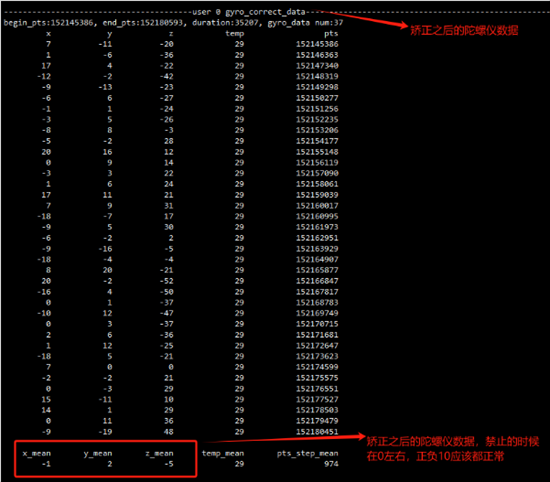The image size is (550, 482).
Task: Click the pts column header
Action: coord(331,34)
